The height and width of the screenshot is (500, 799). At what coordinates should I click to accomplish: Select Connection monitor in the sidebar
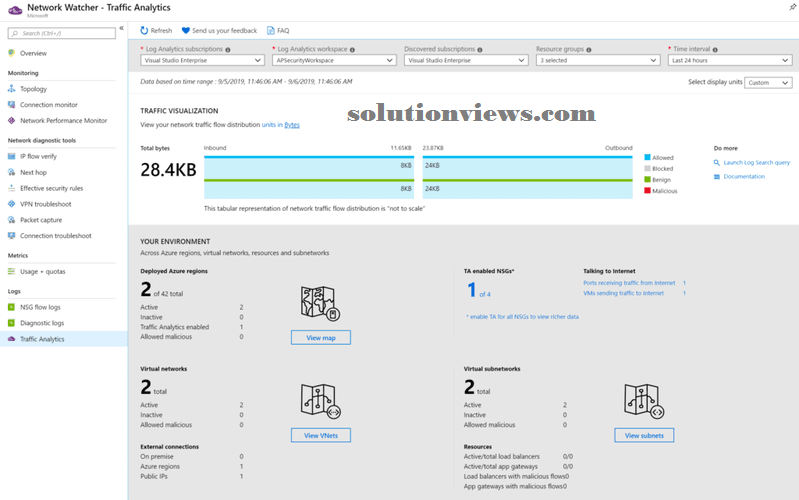coord(49,104)
